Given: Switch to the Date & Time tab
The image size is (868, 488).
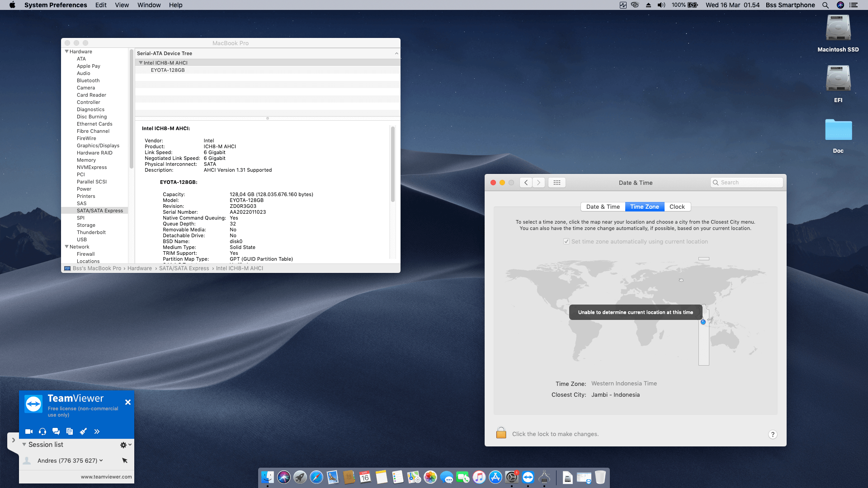Looking at the screenshot, I should (603, 207).
